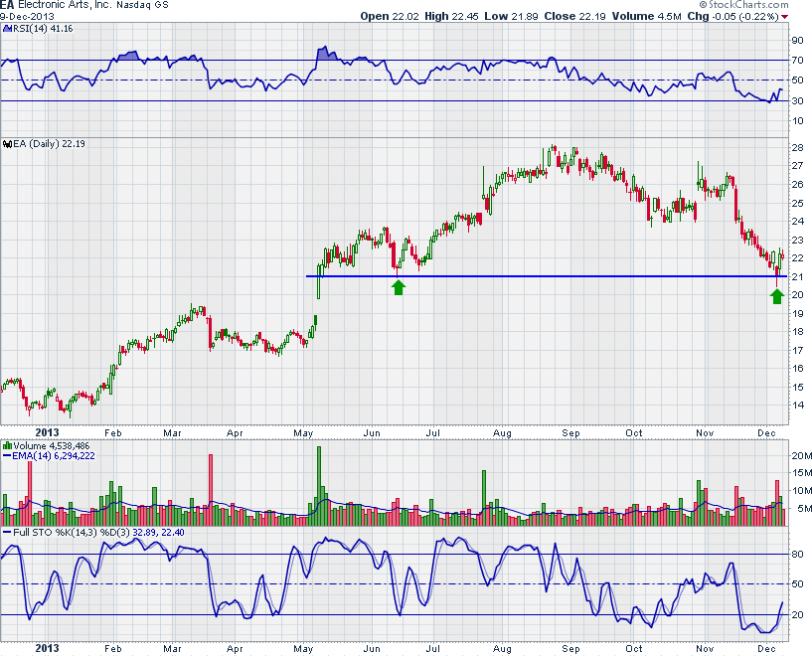Click the price axis label 14
The width and height of the screenshot is (812, 656).
797,406
